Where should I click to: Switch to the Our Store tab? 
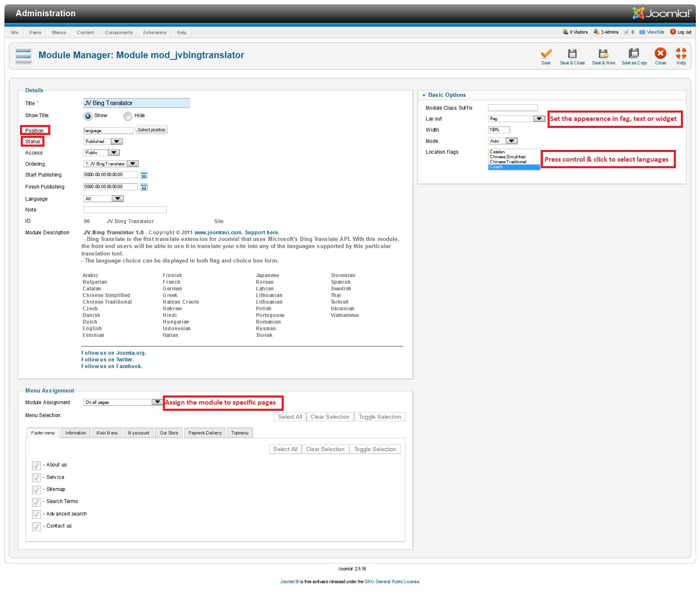click(x=169, y=433)
